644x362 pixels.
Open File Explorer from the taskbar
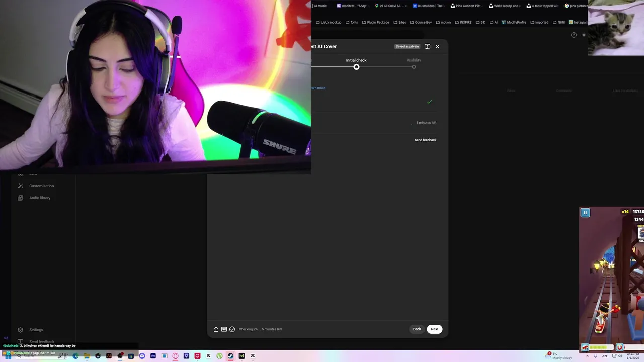[x=87, y=356]
